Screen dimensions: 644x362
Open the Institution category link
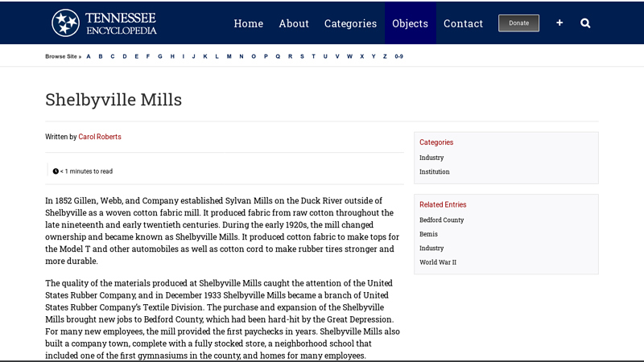tap(435, 171)
